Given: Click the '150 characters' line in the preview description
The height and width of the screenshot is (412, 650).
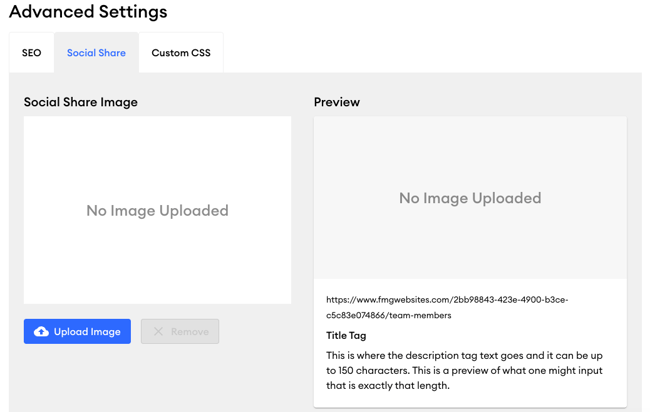Looking at the screenshot, I should coord(464,370).
